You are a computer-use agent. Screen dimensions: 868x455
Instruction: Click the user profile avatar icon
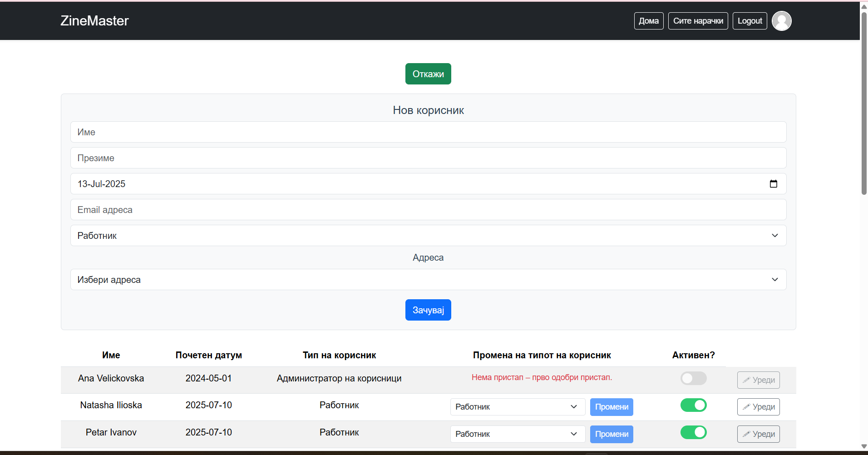click(x=781, y=21)
